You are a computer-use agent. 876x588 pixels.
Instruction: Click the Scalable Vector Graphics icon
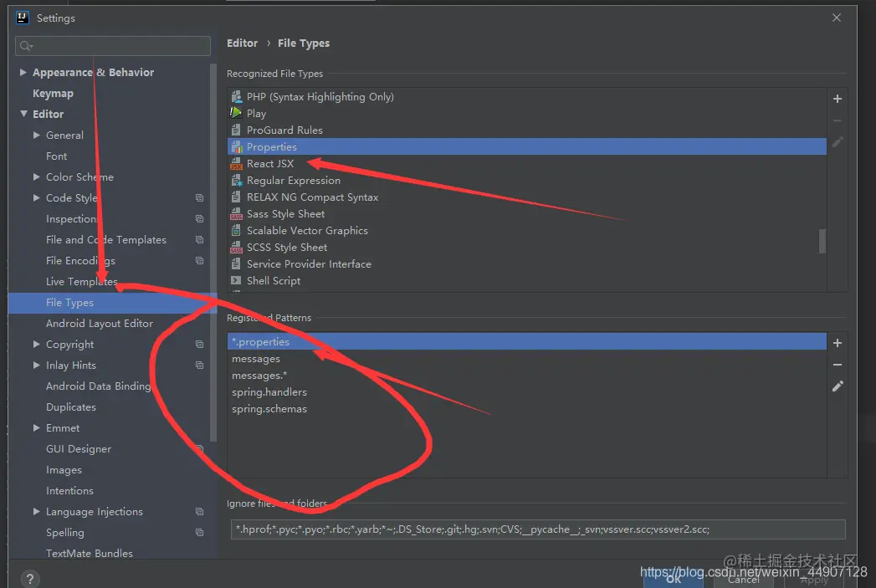pyautogui.click(x=236, y=231)
